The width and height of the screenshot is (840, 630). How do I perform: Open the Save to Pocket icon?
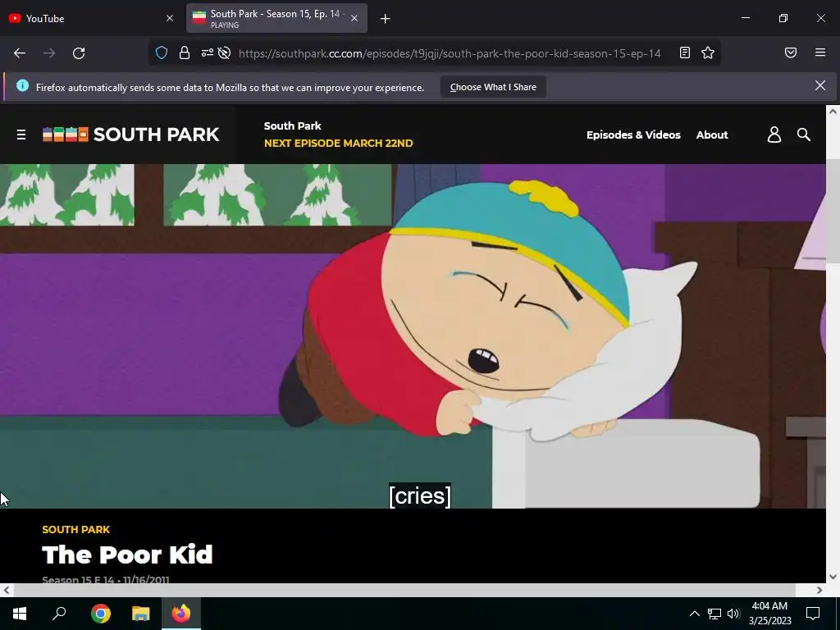791,52
